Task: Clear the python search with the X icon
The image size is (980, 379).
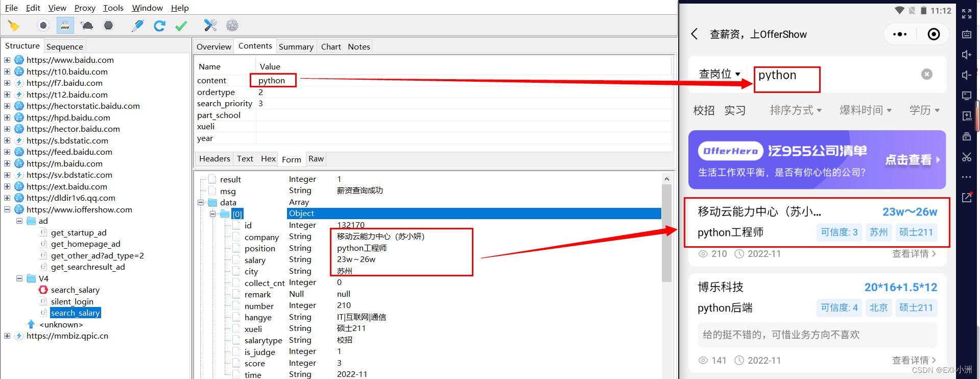Action: click(x=927, y=75)
